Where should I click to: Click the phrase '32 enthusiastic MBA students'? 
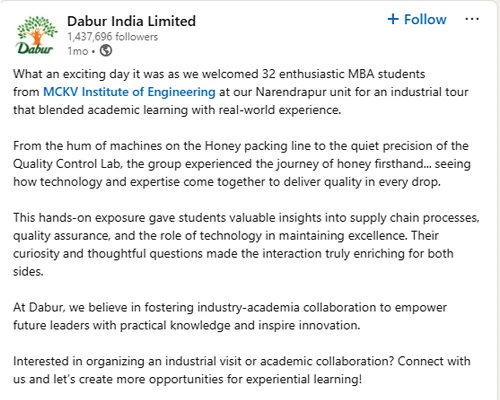pyautogui.click(x=344, y=74)
